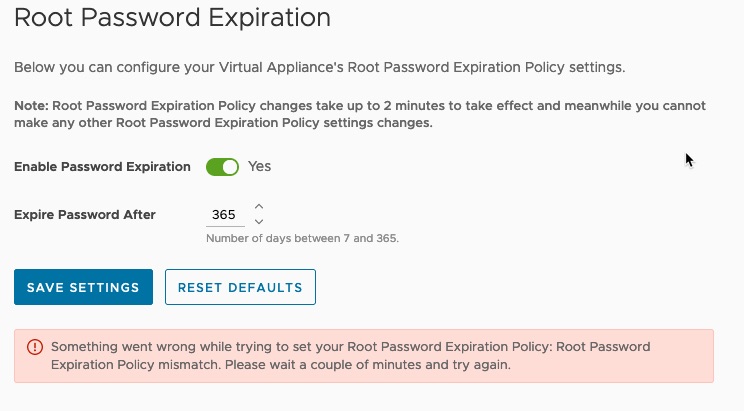The width and height of the screenshot is (744, 411).
Task: Click the Reset Defaults button
Action: pos(240,287)
